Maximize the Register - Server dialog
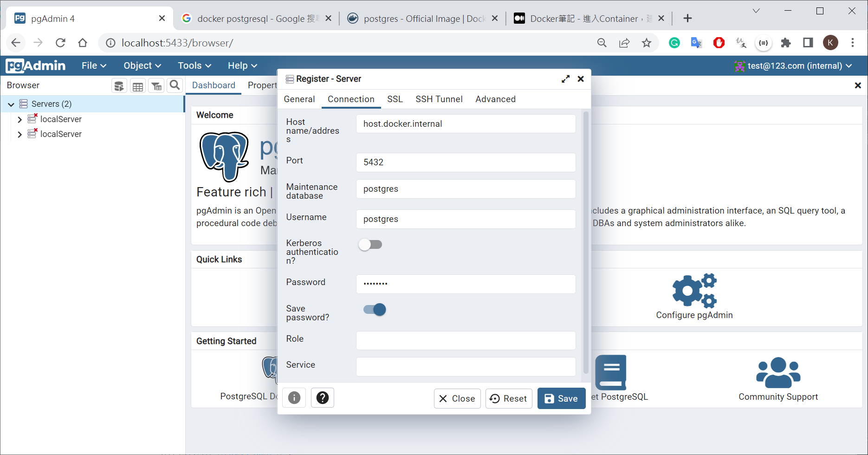Screen dimensions: 868x455 pos(565,79)
